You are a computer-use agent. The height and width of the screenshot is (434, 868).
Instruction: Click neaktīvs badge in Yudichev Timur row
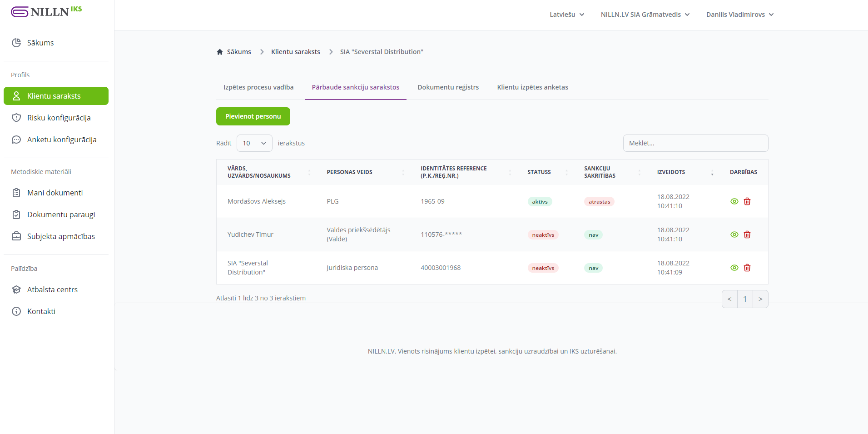point(543,235)
